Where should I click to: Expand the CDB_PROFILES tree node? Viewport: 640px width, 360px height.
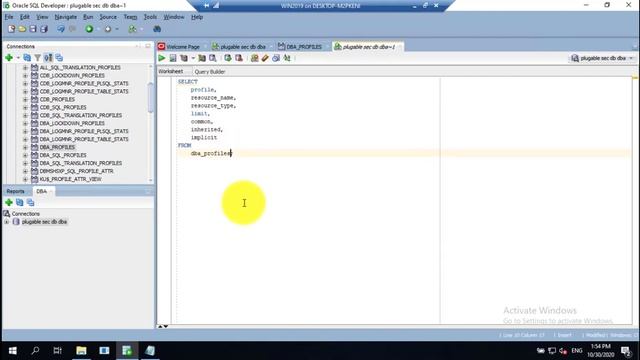[25, 99]
